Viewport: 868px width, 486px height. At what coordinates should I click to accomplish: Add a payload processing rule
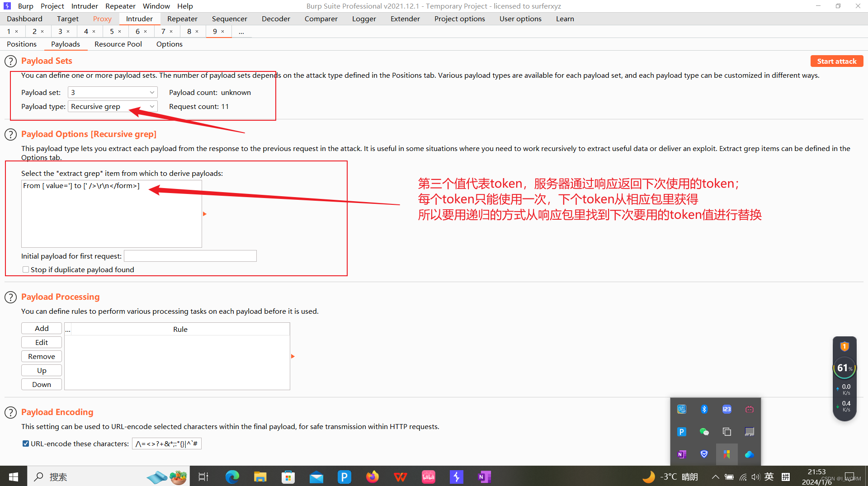pos(42,328)
